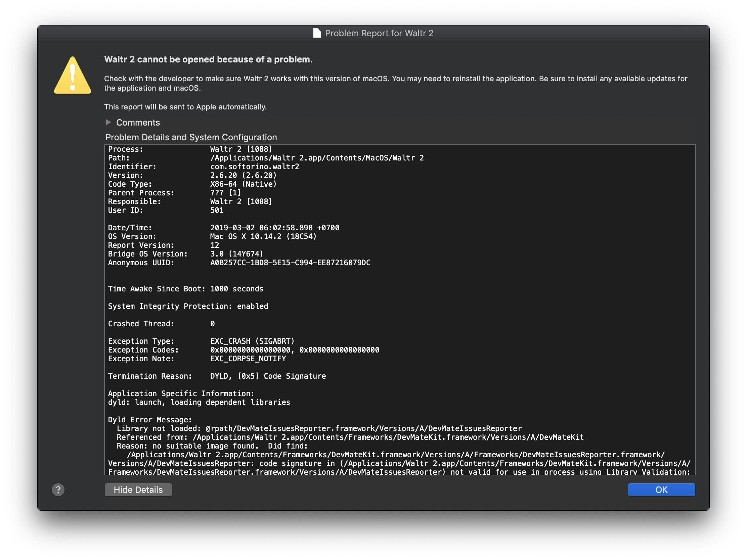
Task: Click the Problem Details and System Configuration heading
Action: 191,137
